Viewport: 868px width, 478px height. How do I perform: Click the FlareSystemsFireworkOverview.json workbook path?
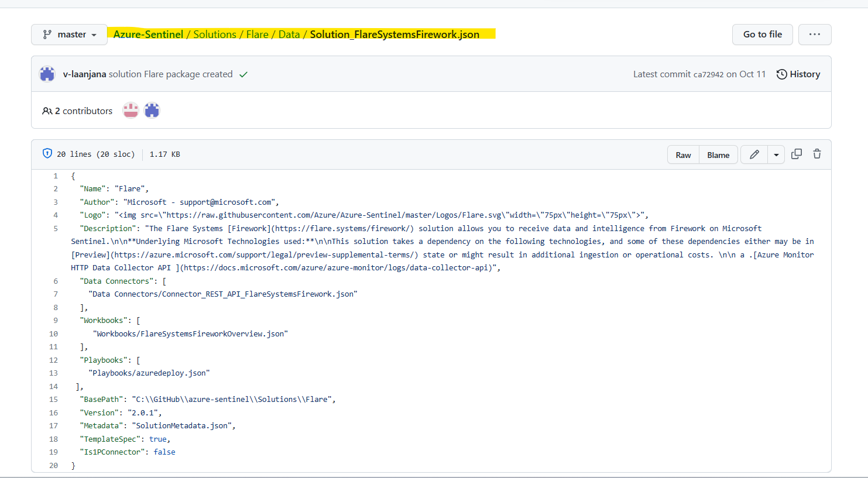190,333
